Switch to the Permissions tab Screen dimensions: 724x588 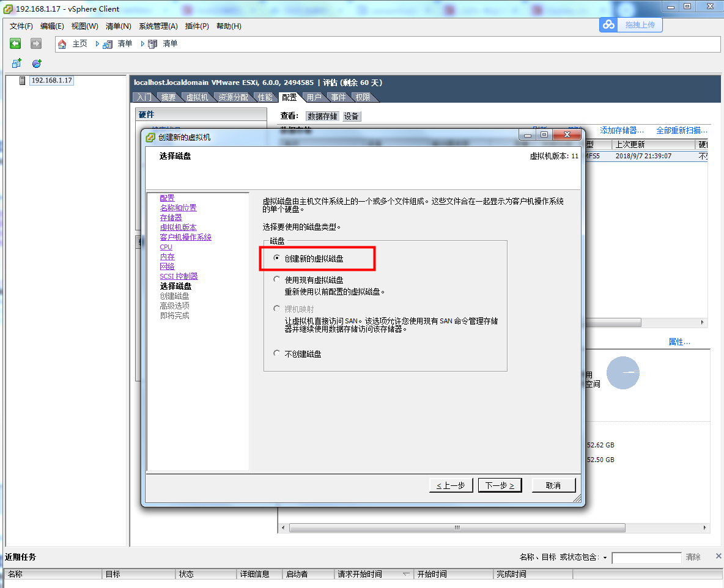[363, 97]
